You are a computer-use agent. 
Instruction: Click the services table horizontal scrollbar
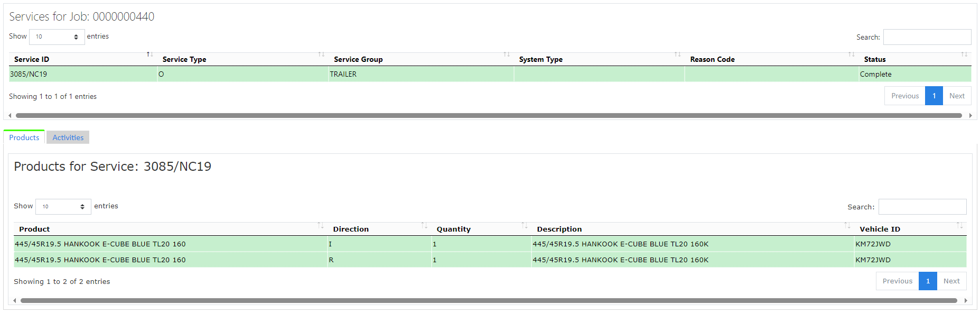(489, 115)
